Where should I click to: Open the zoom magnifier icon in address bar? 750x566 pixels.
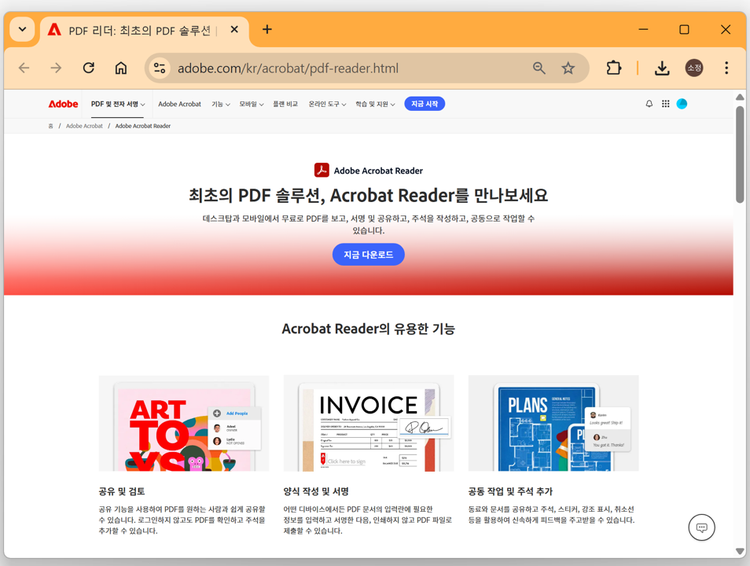539,68
